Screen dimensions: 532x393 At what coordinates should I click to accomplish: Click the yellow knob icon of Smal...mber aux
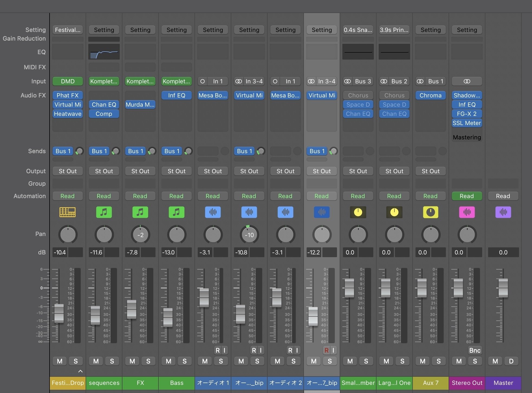(x=358, y=212)
